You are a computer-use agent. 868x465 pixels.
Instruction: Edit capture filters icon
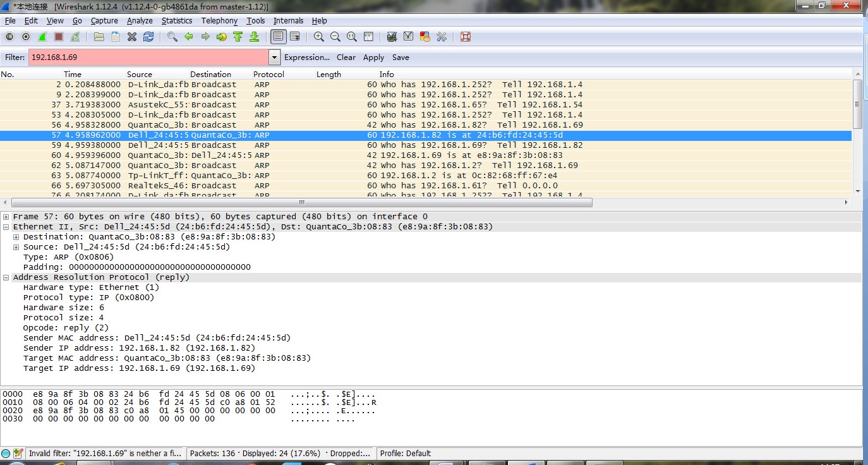click(x=392, y=37)
